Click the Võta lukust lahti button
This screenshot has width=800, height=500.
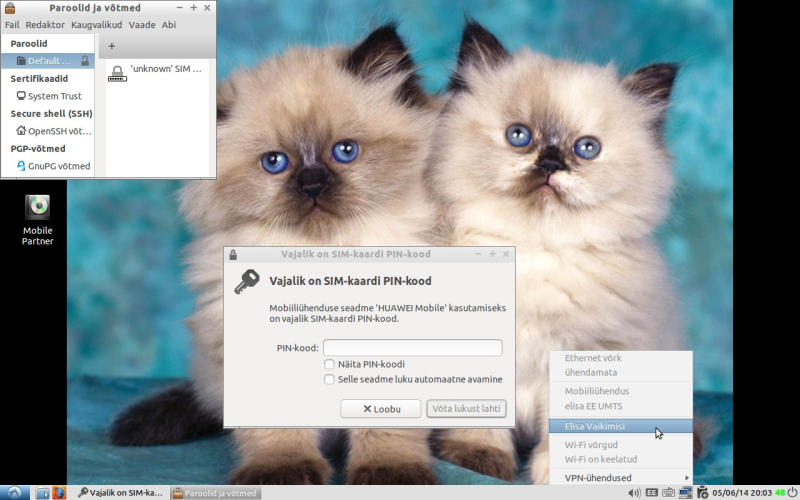coord(466,409)
